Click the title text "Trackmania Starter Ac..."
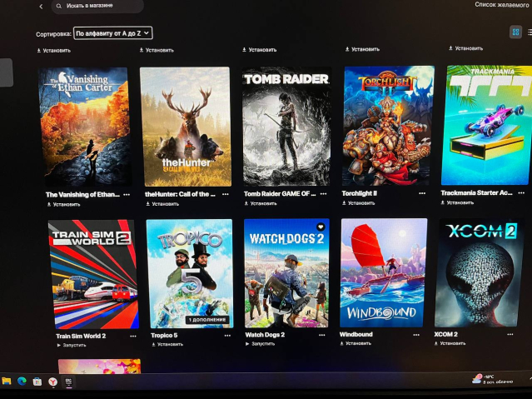This screenshot has height=399, width=532. (476, 193)
